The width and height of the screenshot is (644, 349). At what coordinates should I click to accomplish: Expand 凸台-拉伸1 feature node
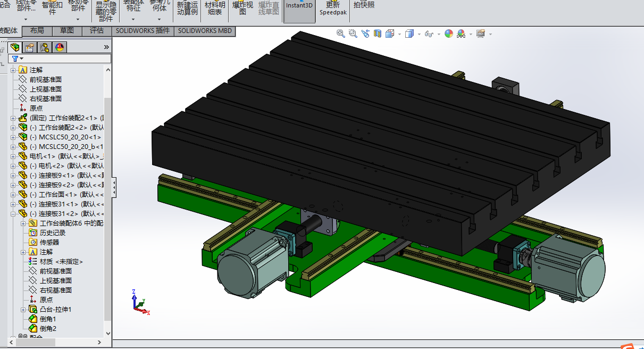(x=23, y=309)
